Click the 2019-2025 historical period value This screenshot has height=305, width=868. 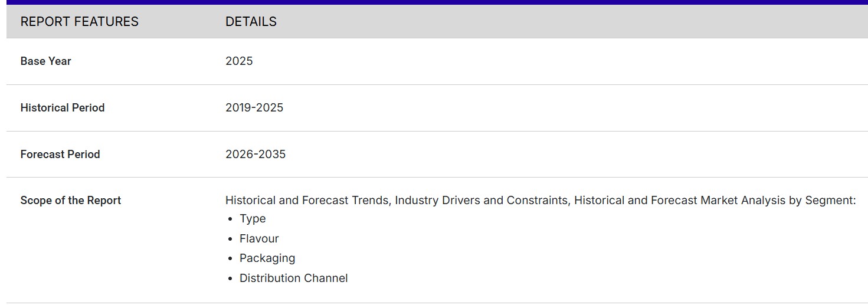click(x=254, y=108)
